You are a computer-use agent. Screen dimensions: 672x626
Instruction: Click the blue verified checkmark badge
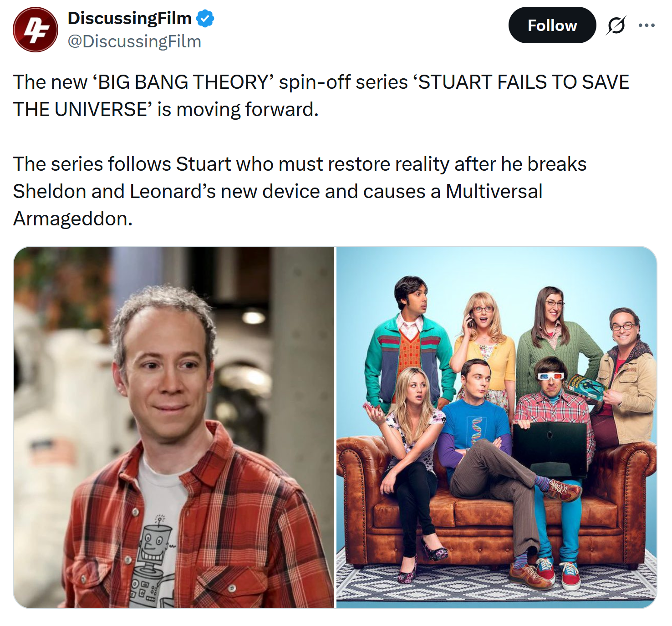[205, 19]
